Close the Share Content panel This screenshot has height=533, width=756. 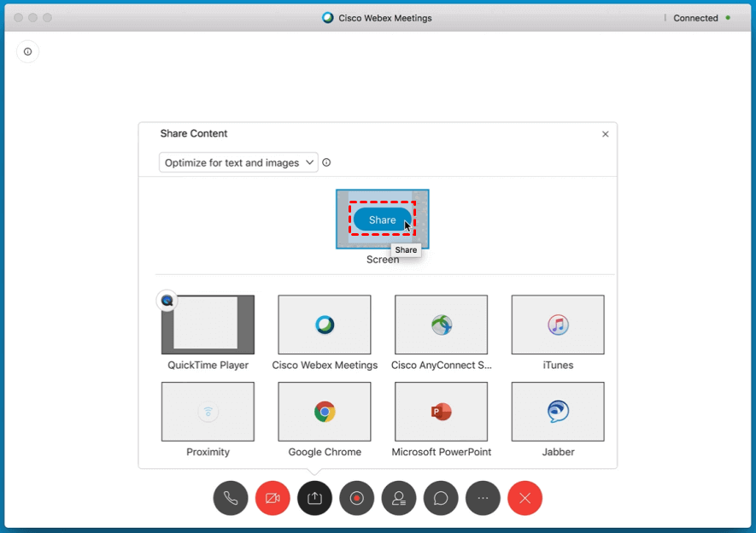pos(605,134)
